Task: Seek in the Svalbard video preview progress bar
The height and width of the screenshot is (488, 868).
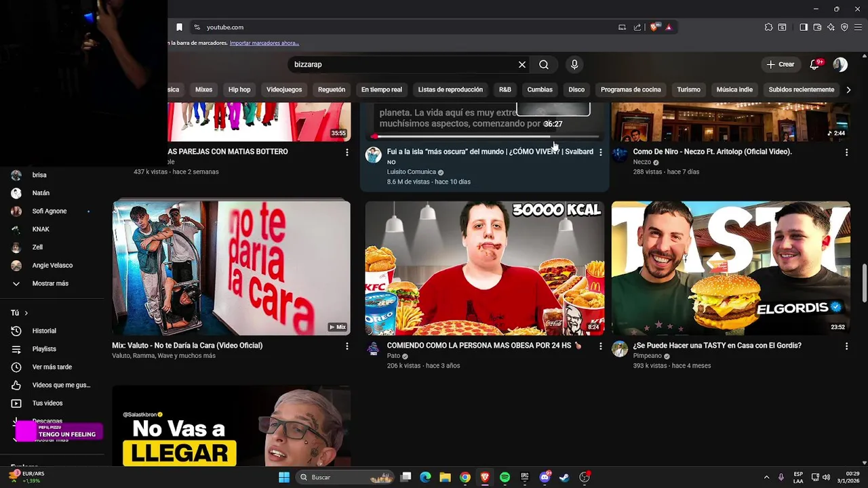Action: click(486, 137)
